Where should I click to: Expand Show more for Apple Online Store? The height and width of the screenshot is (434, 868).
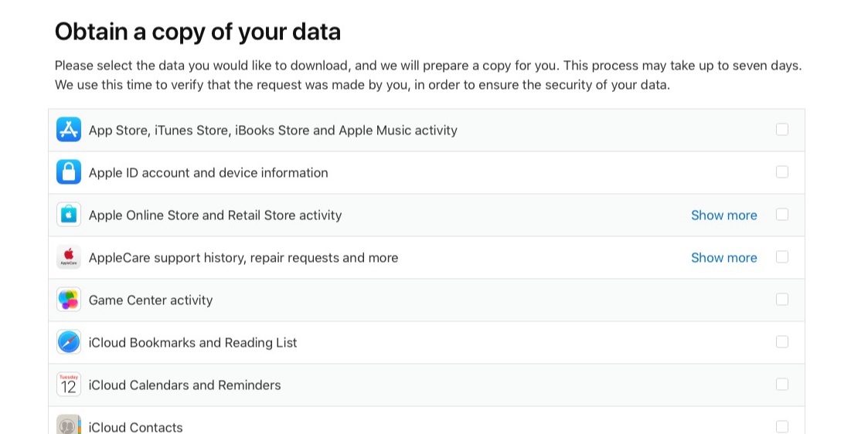[723, 215]
